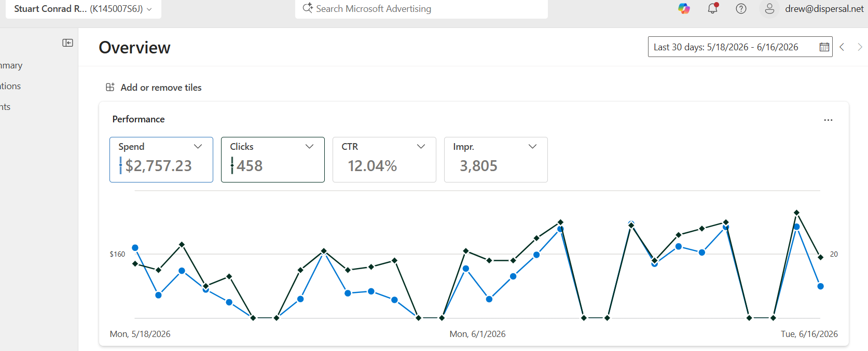Screen dimensions: 868x351
Task: Expand the Stuart Conrad account switcher
Action: tap(83, 9)
